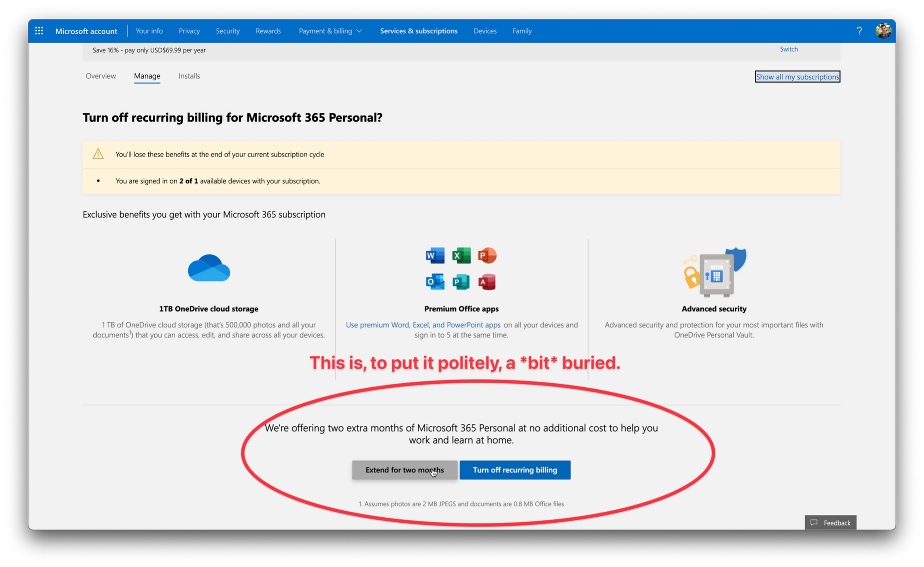Click the Word app icon
Image resolution: width=924 pixels, height=567 pixels.
[435, 255]
